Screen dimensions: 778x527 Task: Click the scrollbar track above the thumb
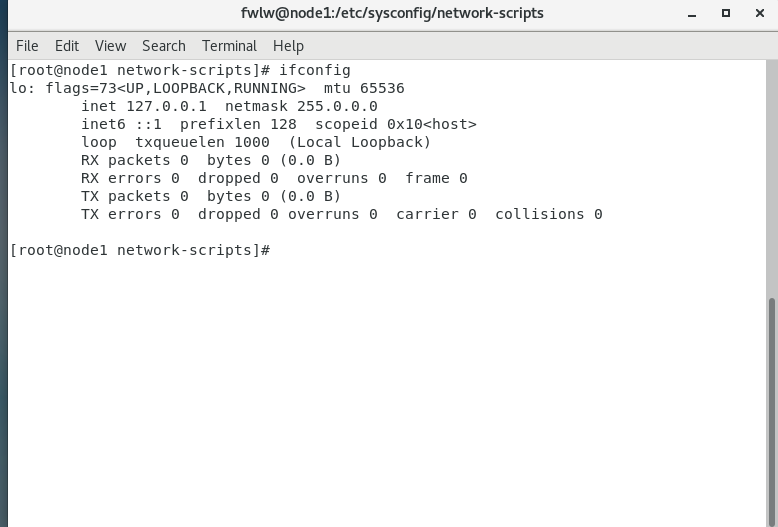772,179
